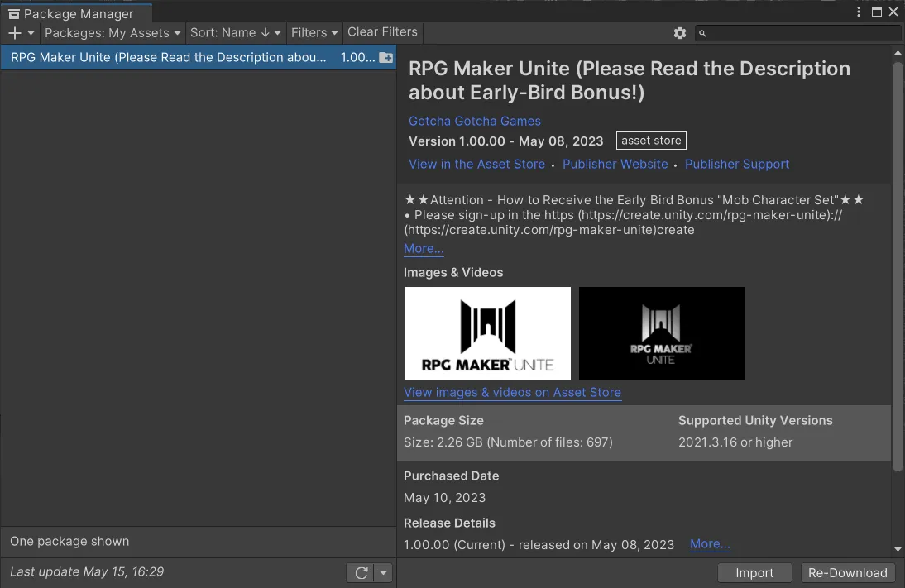Open View in the Asset Store link

(x=476, y=165)
